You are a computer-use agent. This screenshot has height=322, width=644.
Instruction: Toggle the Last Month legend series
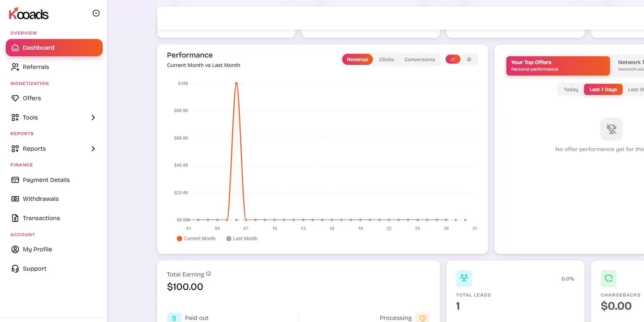point(242,239)
